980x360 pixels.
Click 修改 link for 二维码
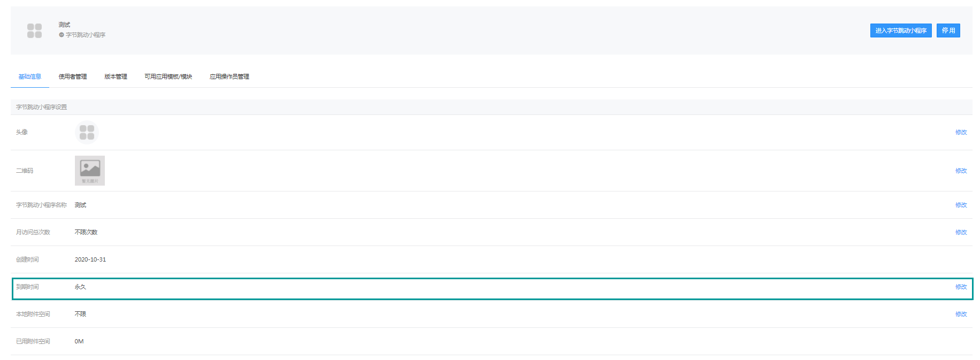tap(961, 171)
